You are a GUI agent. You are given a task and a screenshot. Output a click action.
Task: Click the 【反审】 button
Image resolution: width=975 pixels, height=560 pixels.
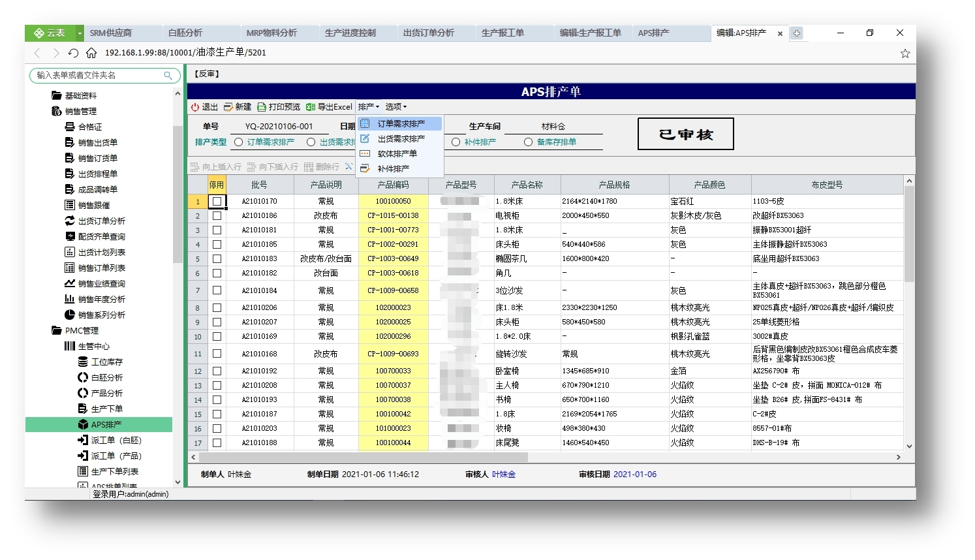[x=207, y=74]
